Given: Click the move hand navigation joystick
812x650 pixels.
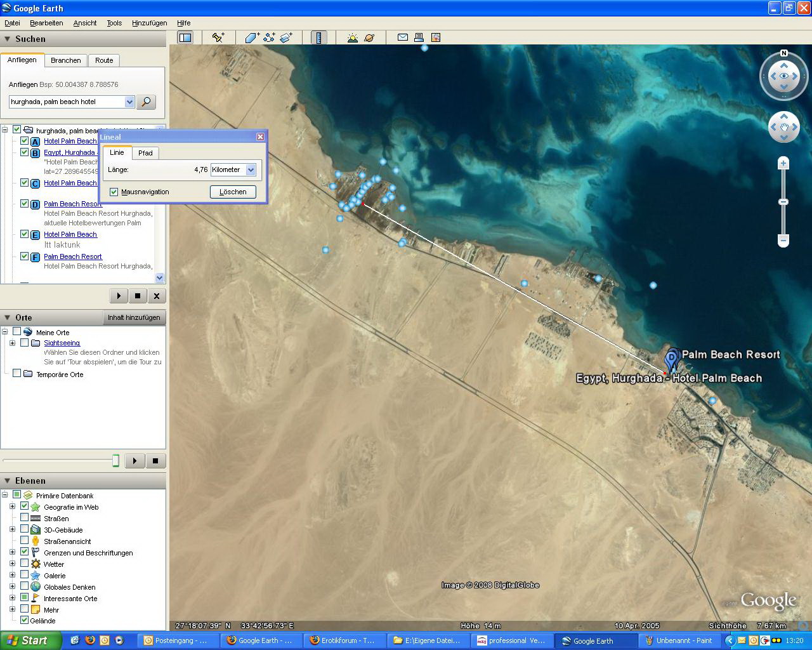Looking at the screenshot, I should (x=784, y=128).
